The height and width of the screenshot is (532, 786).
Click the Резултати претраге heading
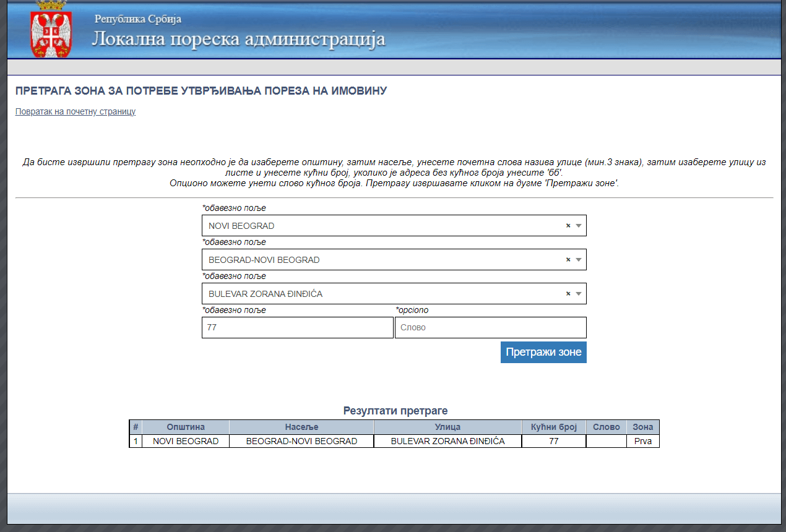[395, 411]
